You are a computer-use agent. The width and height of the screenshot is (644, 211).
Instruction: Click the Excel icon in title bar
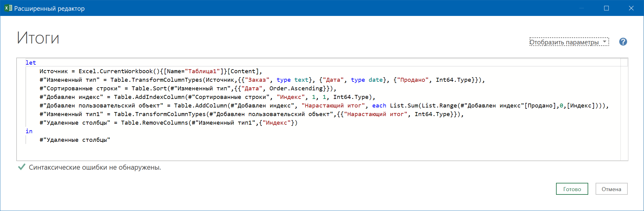point(8,8)
